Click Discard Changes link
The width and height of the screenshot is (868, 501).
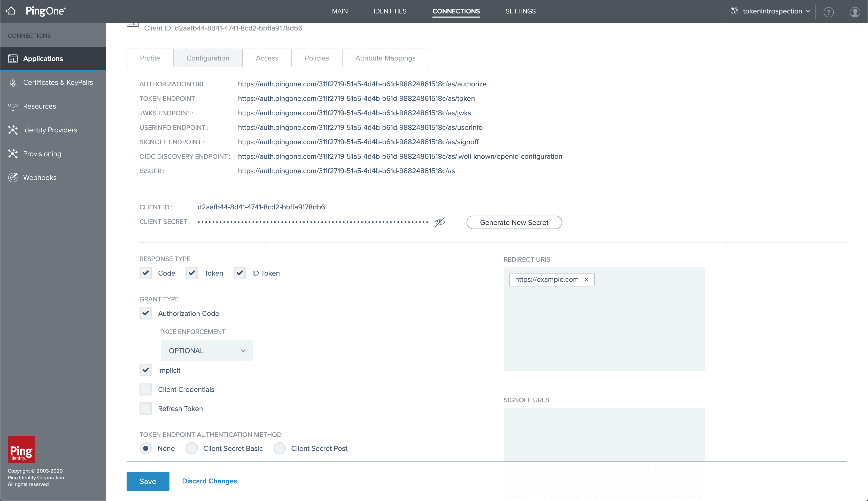pos(209,481)
